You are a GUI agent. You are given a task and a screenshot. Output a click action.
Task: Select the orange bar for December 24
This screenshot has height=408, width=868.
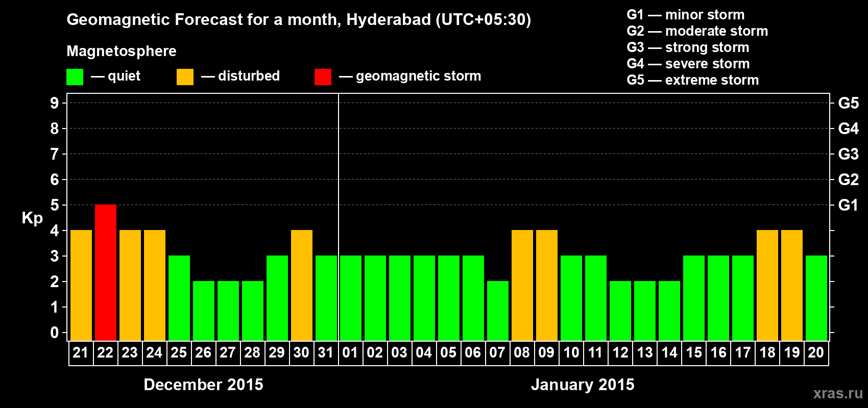coord(155,286)
